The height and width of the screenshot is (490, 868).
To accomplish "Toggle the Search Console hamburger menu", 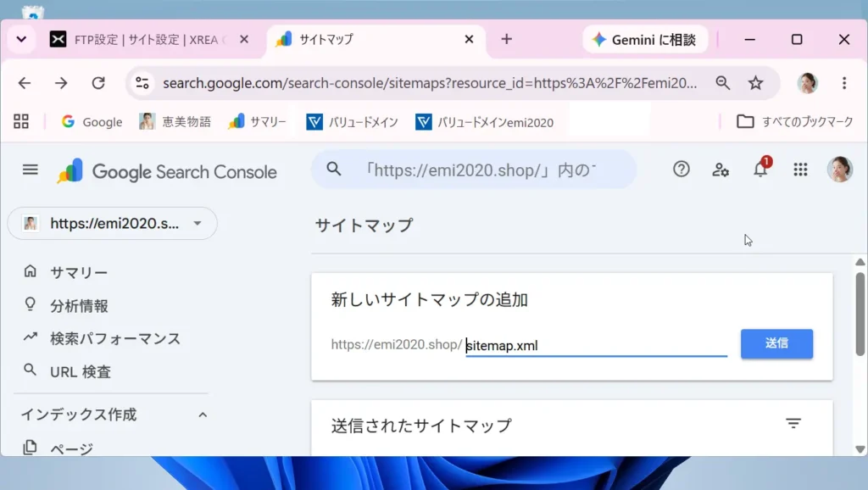I will tap(31, 170).
